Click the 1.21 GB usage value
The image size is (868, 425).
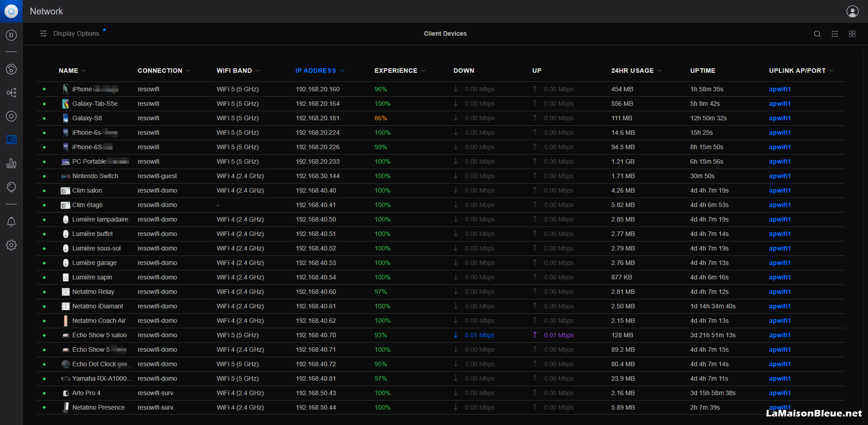[623, 162]
